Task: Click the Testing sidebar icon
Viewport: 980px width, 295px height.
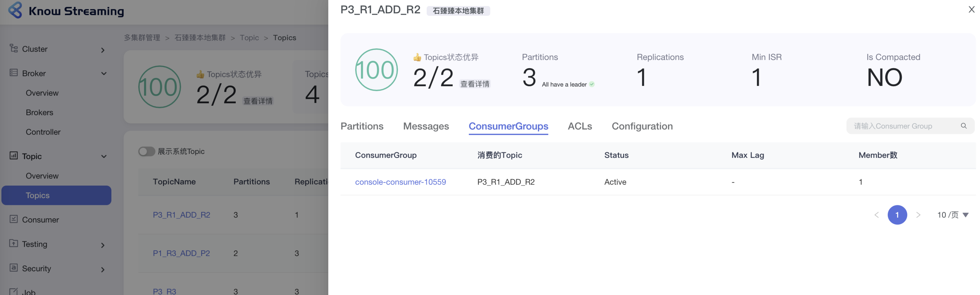Action: coord(14,243)
